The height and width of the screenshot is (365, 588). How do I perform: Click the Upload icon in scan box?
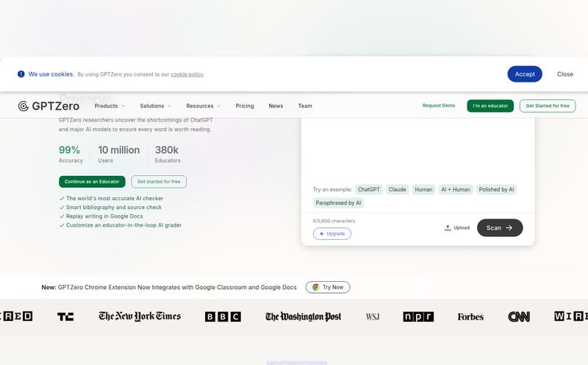[448, 228]
